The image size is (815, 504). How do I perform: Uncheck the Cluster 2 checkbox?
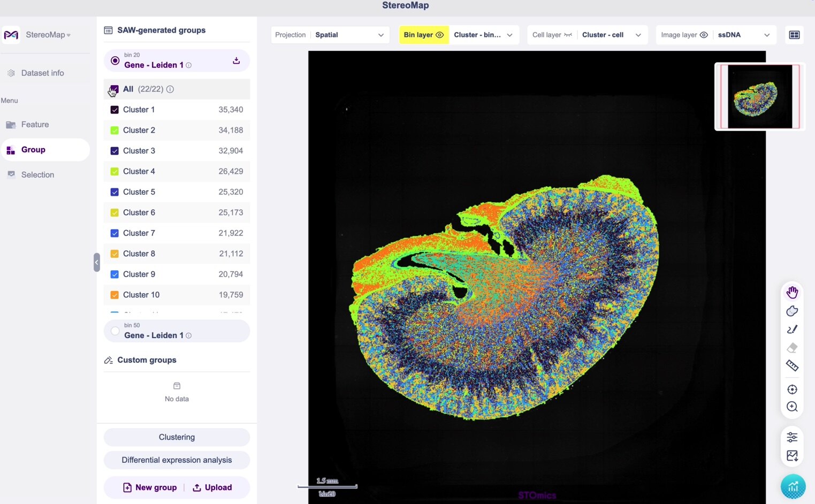tap(115, 130)
